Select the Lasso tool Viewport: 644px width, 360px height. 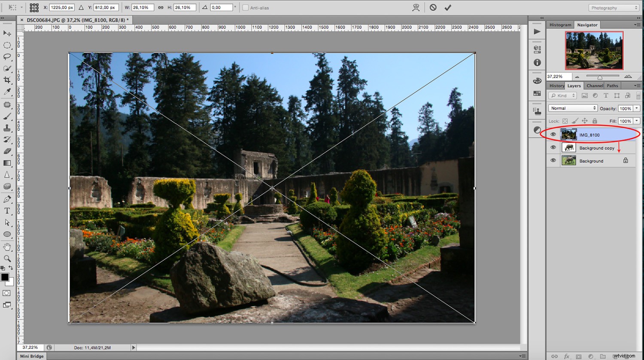tap(7, 56)
